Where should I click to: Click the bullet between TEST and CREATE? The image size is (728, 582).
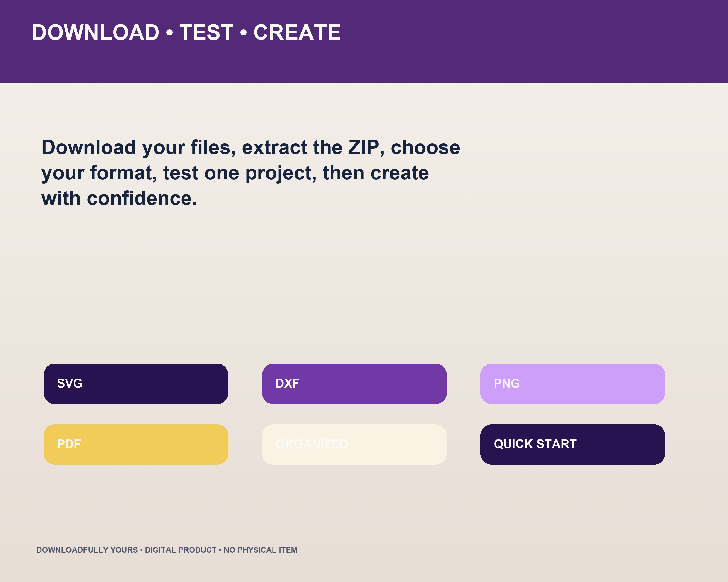[243, 33]
